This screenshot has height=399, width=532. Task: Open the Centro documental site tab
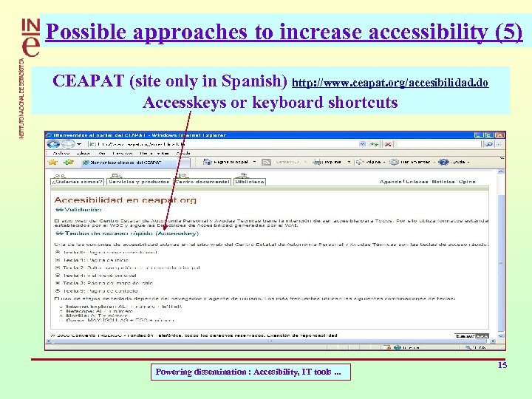(202, 182)
